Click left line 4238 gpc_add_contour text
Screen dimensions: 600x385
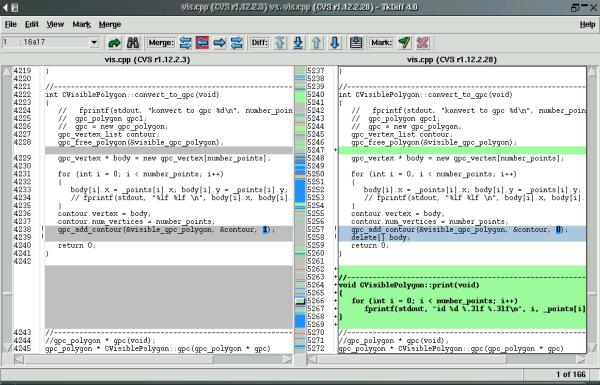coord(166,230)
